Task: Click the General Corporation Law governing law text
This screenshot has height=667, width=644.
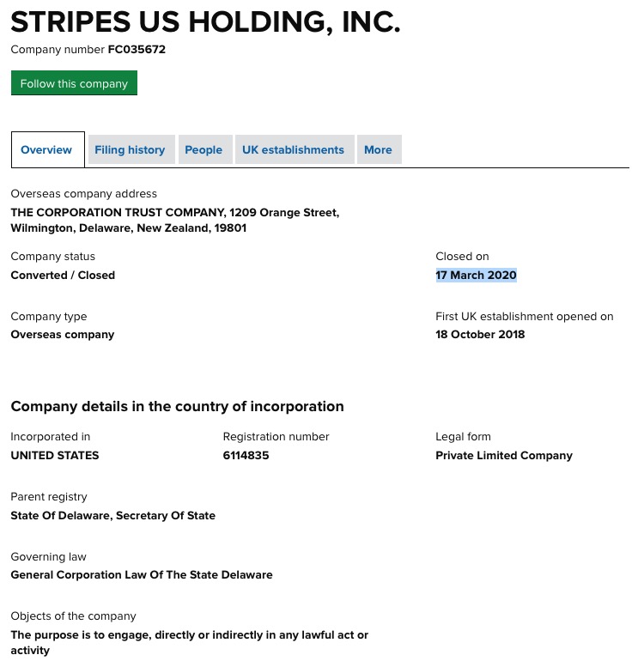Action: [142, 575]
